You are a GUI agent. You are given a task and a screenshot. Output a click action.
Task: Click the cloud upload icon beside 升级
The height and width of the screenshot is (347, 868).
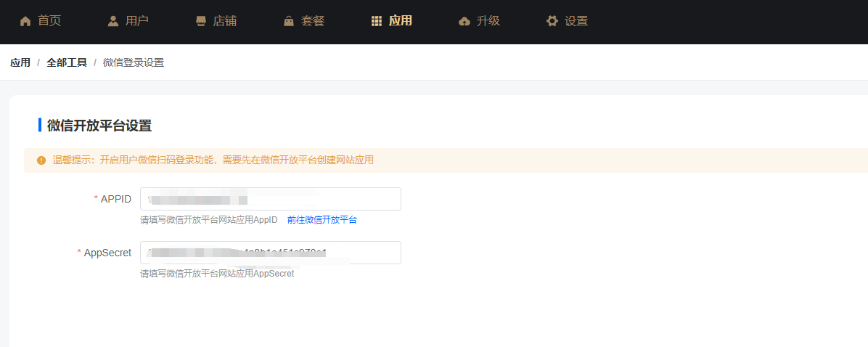coord(464,22)
